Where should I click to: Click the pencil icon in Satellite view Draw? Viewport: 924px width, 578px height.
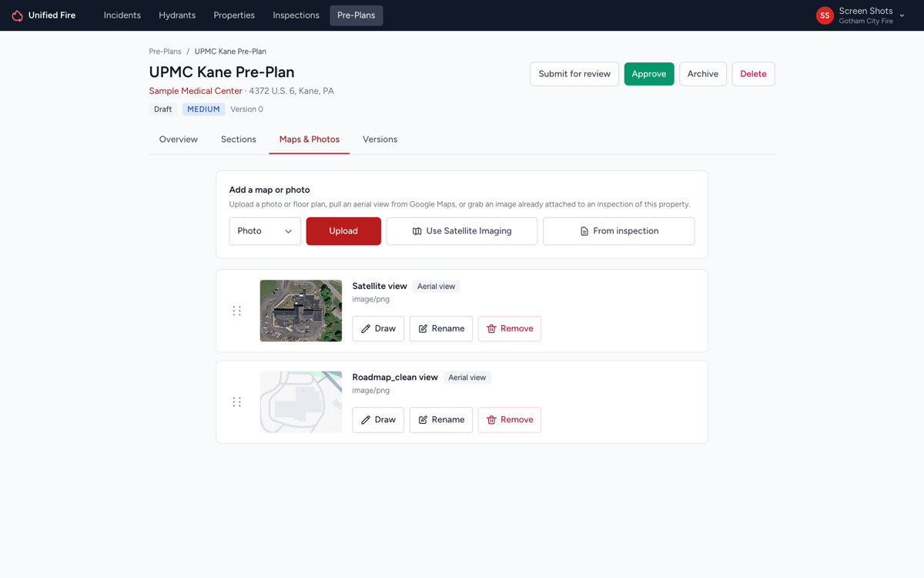point(366,329)
